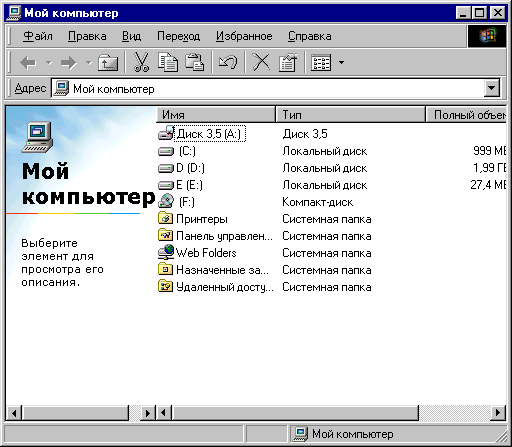Click Системная папка in the Web Folders row
Screen dimensions: 512x447
(327, 253)
